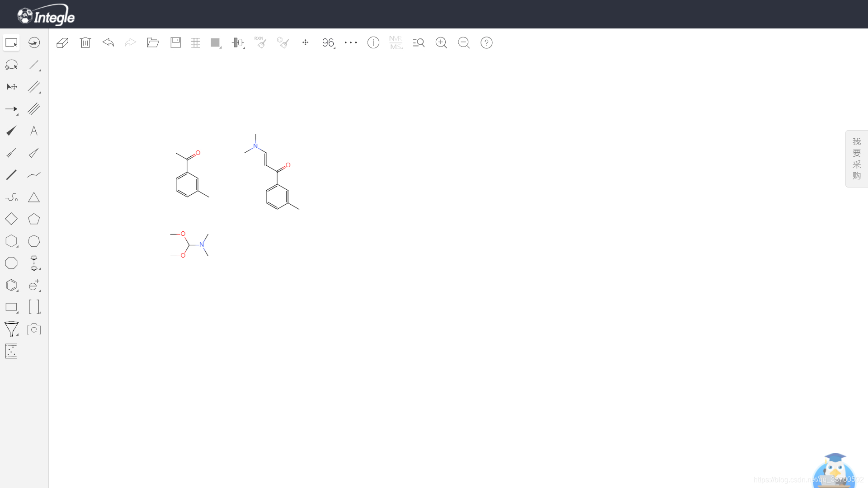Open a file with folder icon
The height and width of the screenshot is (488, 868).
pyautogui.click(x=153, y=43)
